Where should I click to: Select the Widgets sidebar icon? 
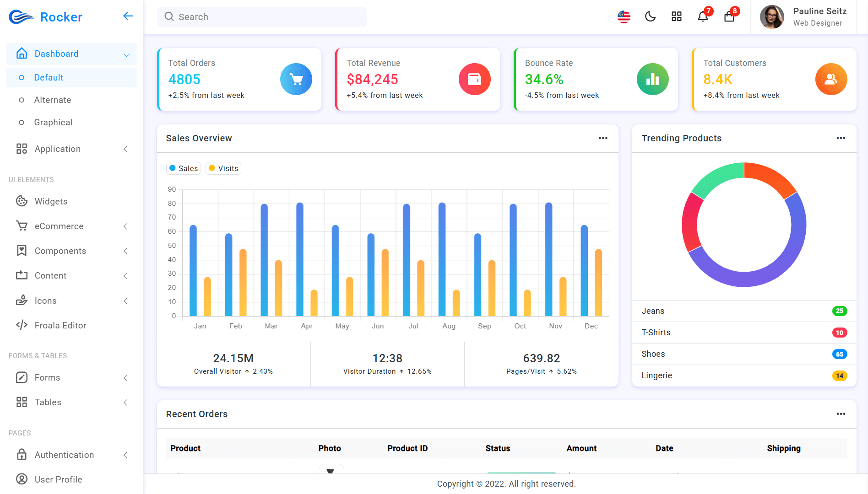22,201
